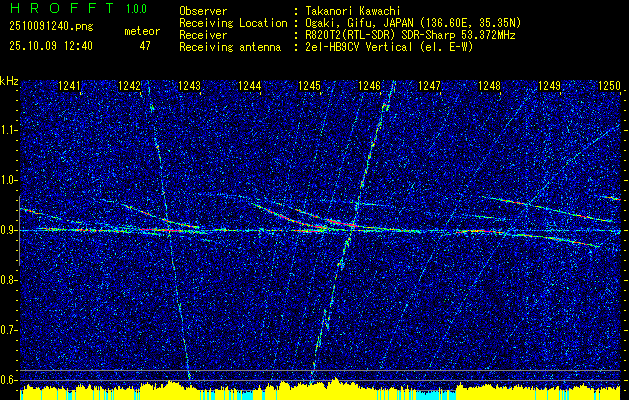The image size is (629, 400).
Task: Click the 0.9 frequency axis label
Action: pyautogui.click(x=9, y=230)
